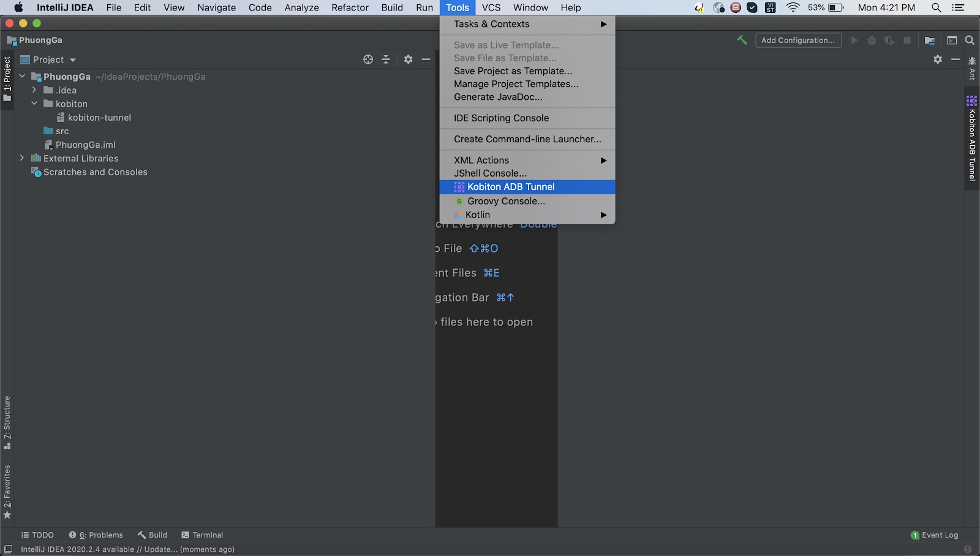Image resolution: width=980 pixels, height=556 pixels.
Task: Select the Build Project hammer icon
Action: click(x=742, y=39)
